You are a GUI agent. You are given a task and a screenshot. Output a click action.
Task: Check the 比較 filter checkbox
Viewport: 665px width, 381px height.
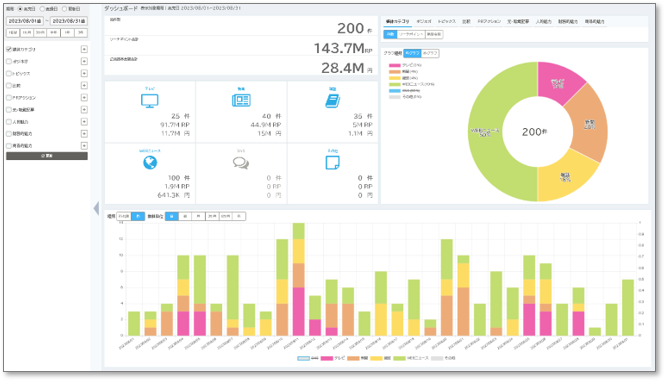pyautogui.click(x=9, y=85)
